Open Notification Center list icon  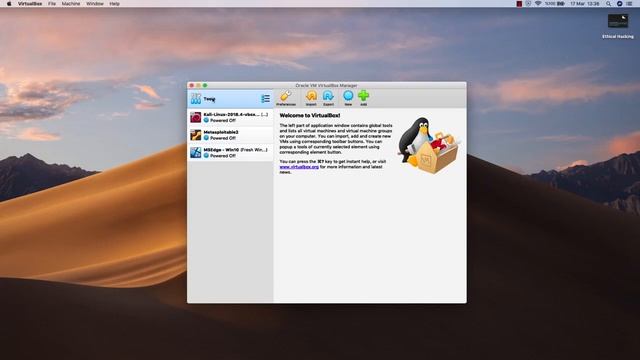[629, 4]
